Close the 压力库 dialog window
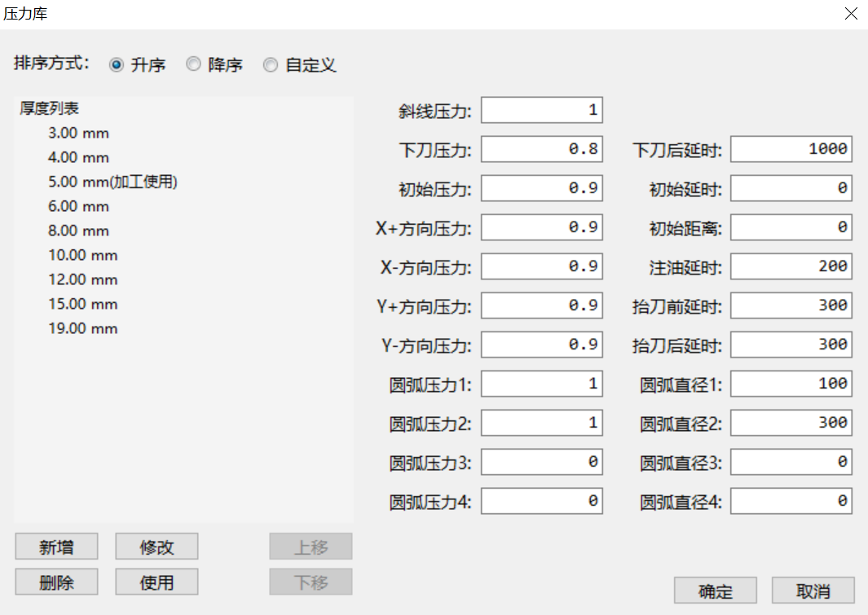The image size is (868, 615). click(x=851, y=14)
